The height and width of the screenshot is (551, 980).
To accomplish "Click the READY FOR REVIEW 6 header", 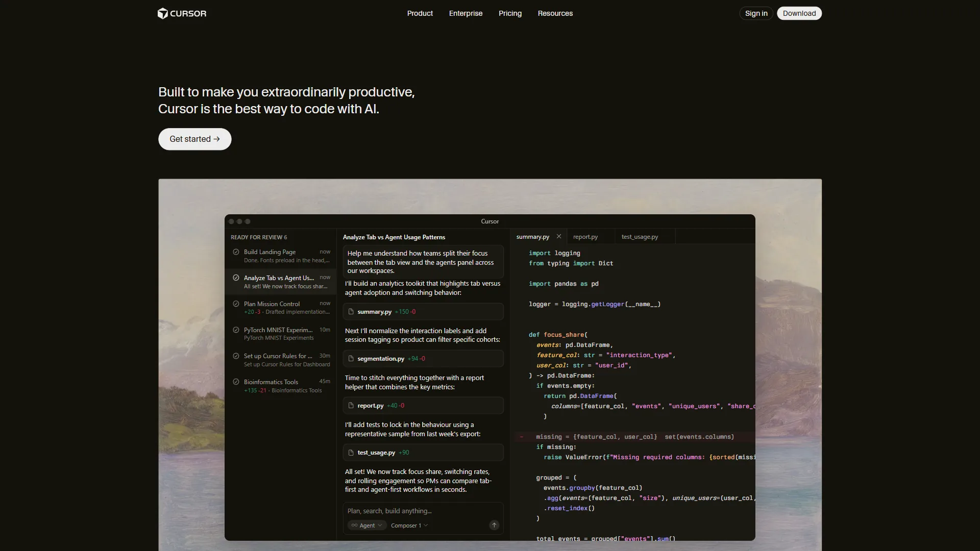I will (x=259, y=237).
